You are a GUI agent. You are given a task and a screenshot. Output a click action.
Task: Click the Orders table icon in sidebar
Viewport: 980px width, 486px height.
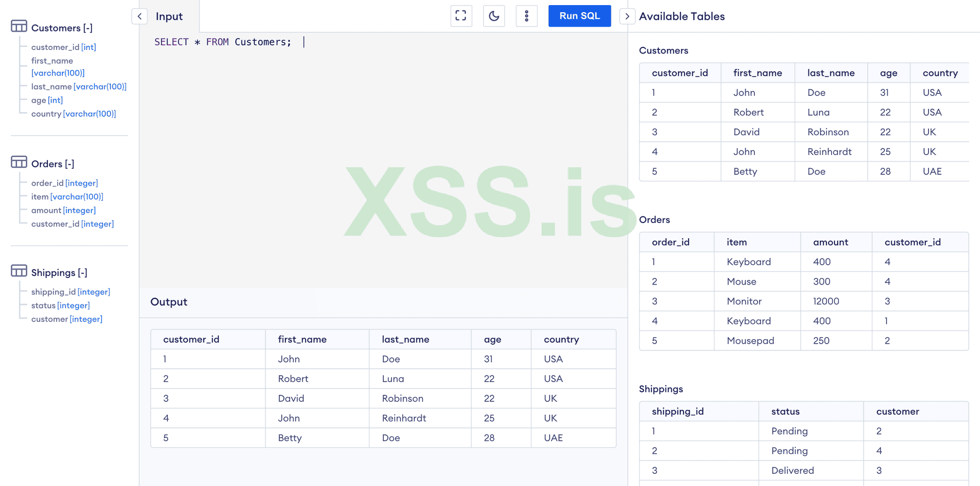point(19,163)
